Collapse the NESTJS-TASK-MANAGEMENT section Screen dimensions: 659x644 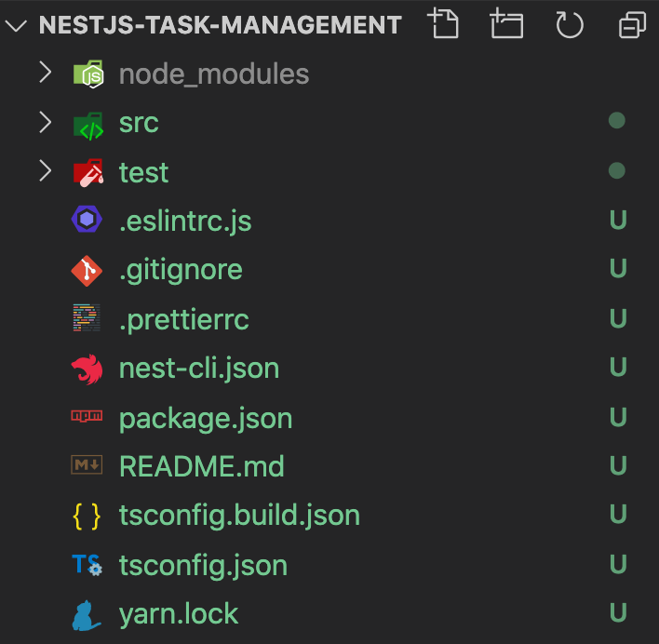pos(17,24)
